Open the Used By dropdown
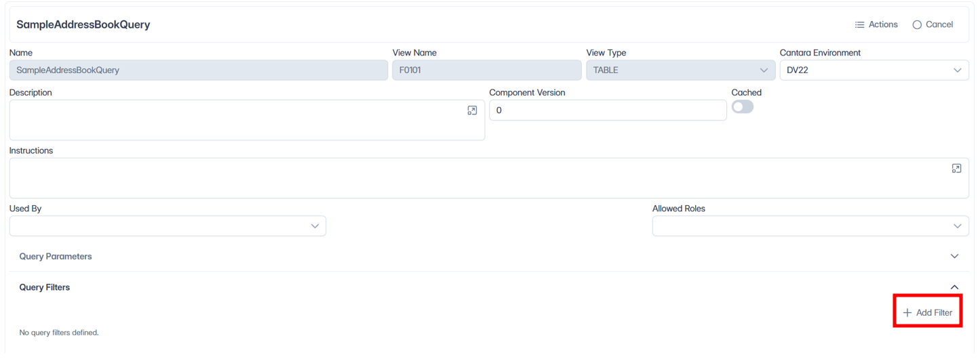Viewport: 980px width, 359px height. tap(168, 226)
